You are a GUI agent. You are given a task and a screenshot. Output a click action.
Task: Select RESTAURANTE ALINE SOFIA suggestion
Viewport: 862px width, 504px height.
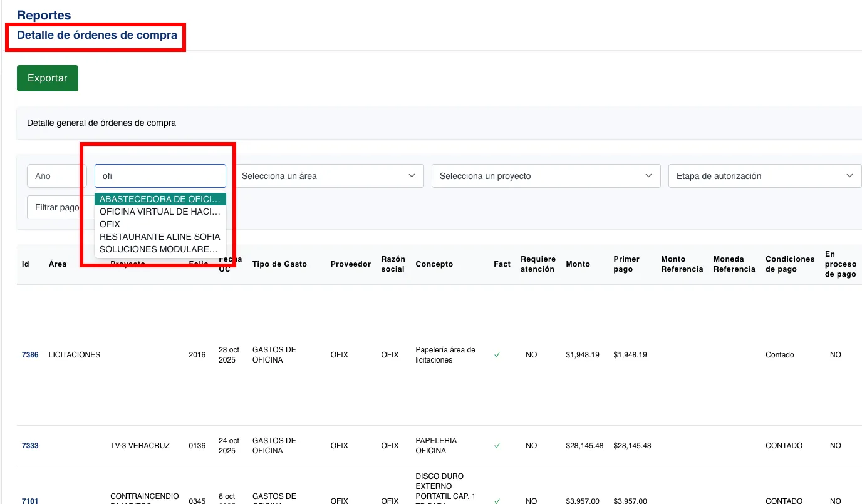tap(160, 237)
